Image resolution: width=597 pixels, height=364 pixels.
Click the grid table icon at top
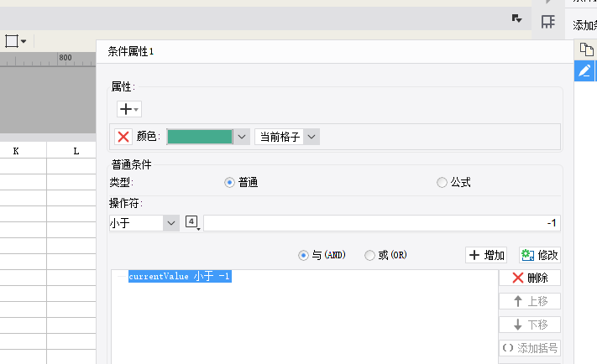[547, 22]
